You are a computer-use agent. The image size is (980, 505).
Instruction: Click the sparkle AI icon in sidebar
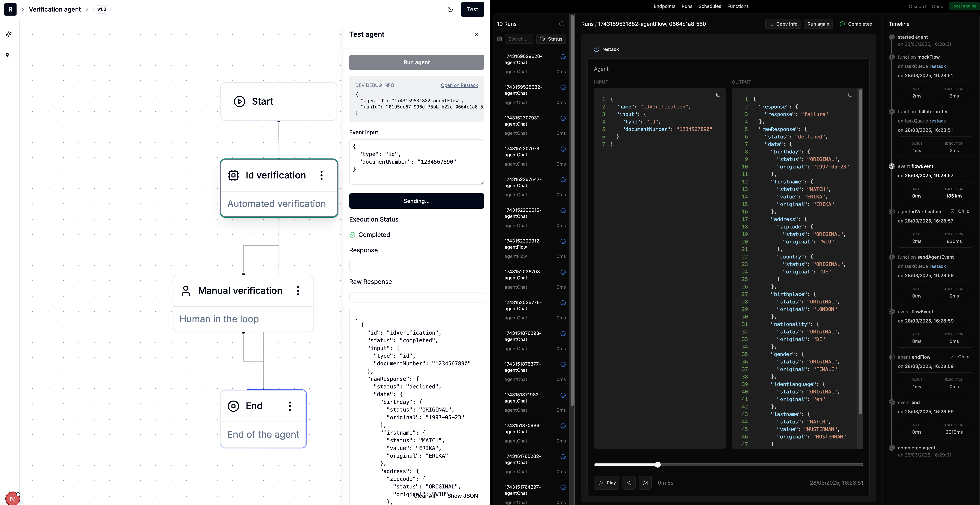tap(9, 34)
